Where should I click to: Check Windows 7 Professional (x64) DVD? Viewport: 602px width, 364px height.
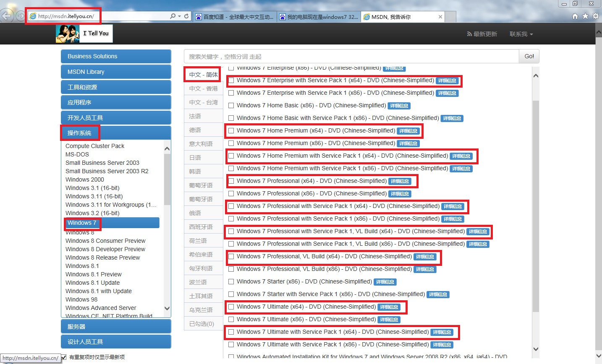(231, 181)
